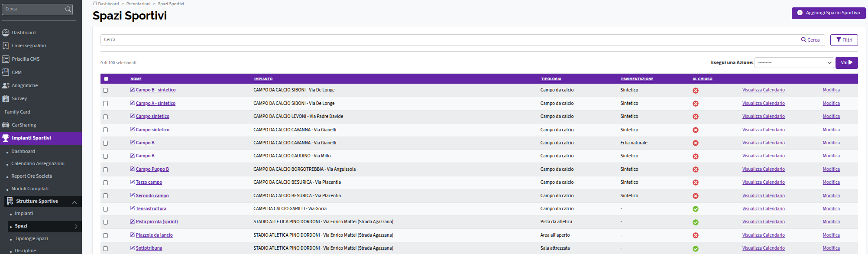868x254 pixels.
Task: Click the Dashboard gauge icon in sidebar
Action: (x=6, y=33)
